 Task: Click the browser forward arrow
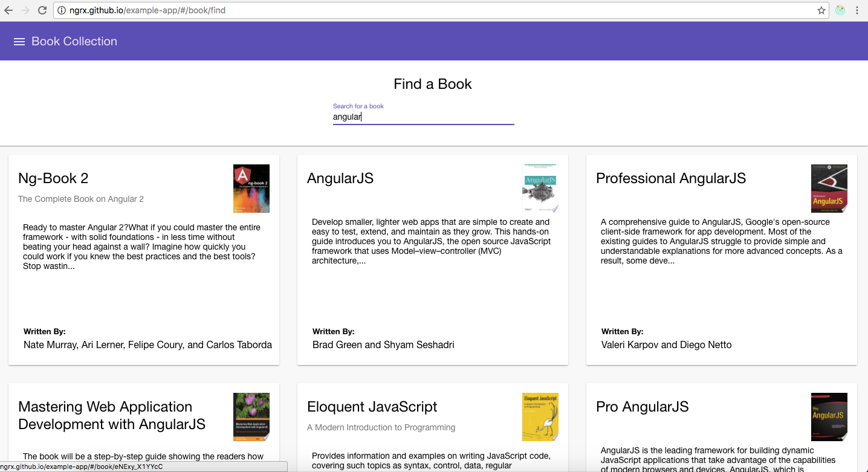click(25, 10)
